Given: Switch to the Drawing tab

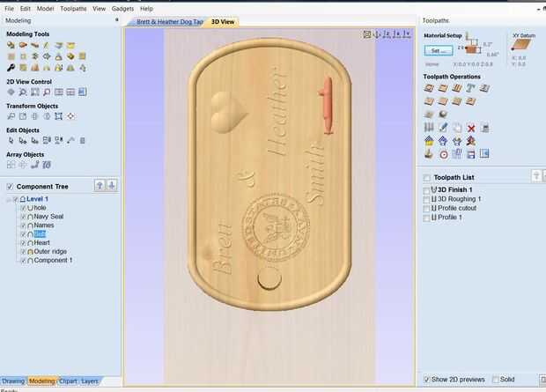Looking at the screenshot, I should tap(13, 381).
